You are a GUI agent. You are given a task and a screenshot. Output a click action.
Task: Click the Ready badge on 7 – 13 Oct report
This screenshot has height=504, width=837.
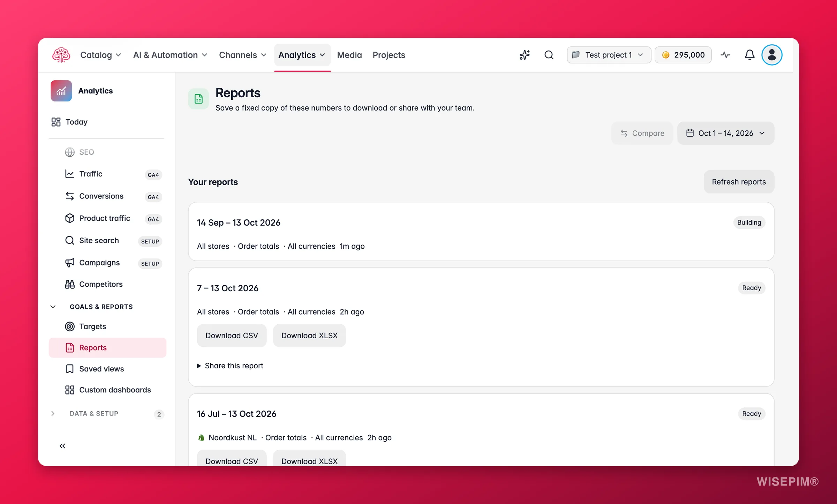click(752, 288)
